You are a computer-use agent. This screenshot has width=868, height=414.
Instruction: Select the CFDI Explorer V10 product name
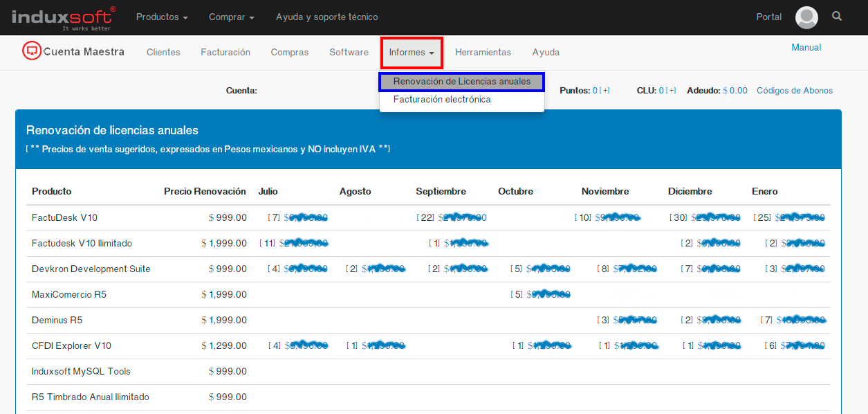tap(72, 346)
